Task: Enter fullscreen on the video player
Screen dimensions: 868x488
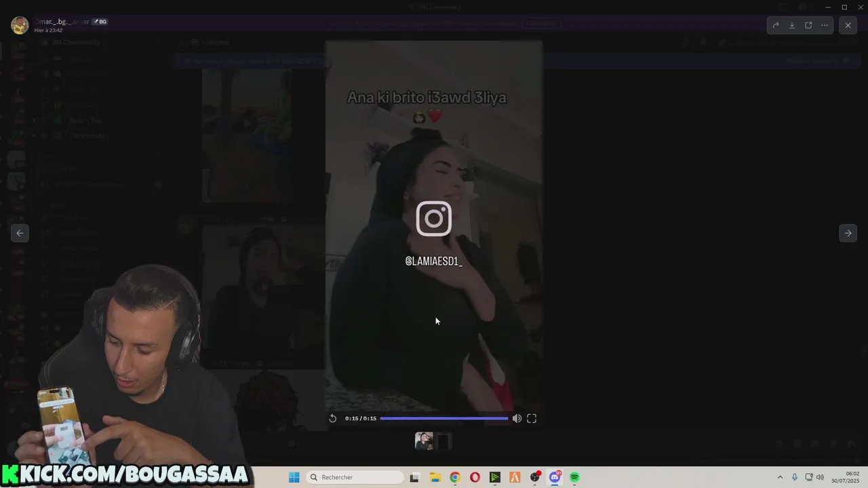Action: [x=532, y=418]
